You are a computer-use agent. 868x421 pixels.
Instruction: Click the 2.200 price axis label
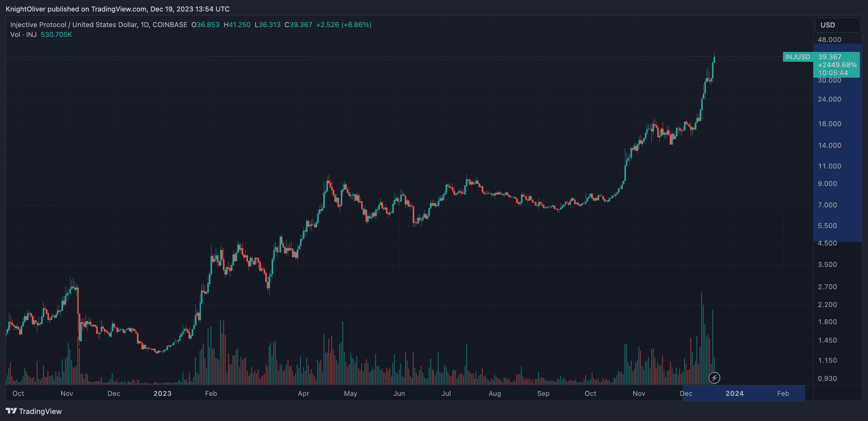(x=827, y=304)
